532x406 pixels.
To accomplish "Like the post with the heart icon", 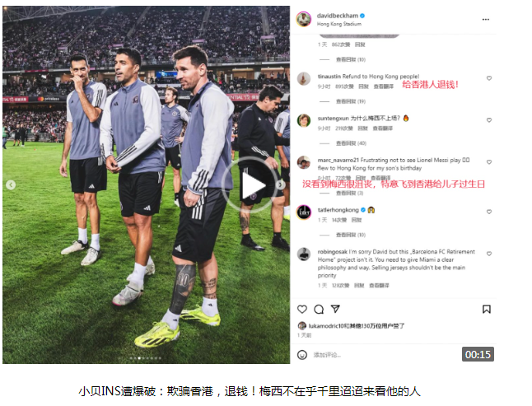I will coord(302,309).
